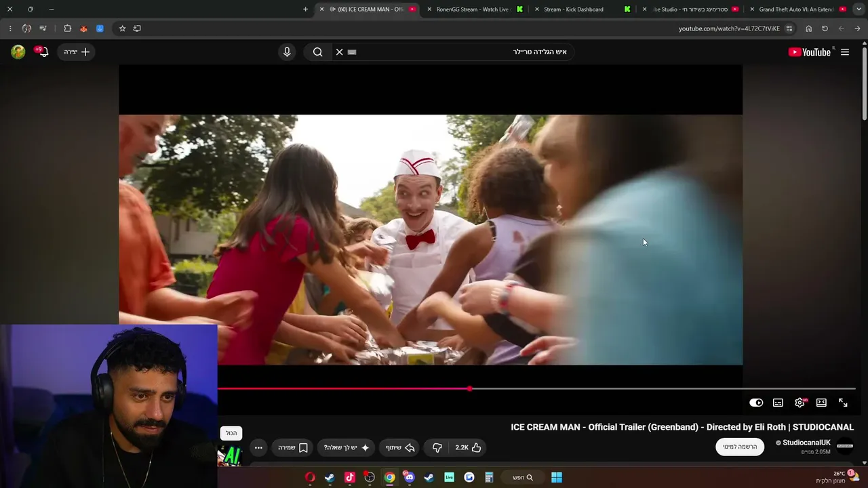This screenshot has height=488, width=868.
Task: Select the 'הכול' filter chip
Action: pyautogui.click(x=231, y=433)
